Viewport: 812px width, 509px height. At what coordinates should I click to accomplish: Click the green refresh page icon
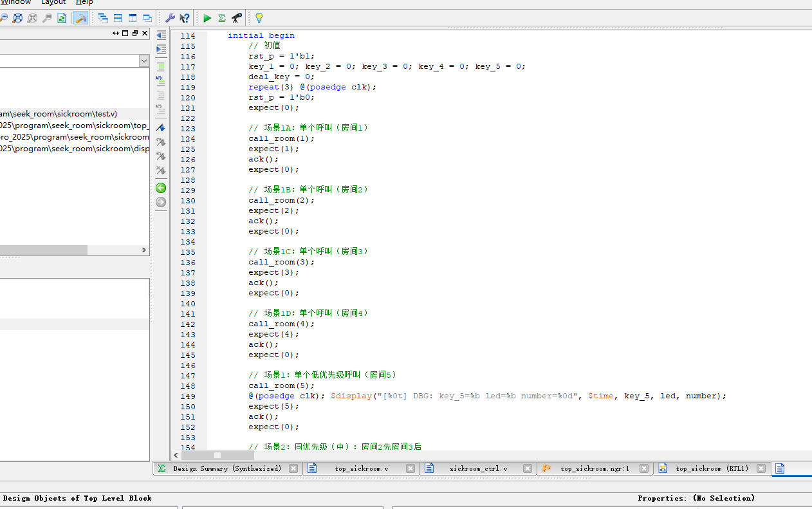coord(62,18)
